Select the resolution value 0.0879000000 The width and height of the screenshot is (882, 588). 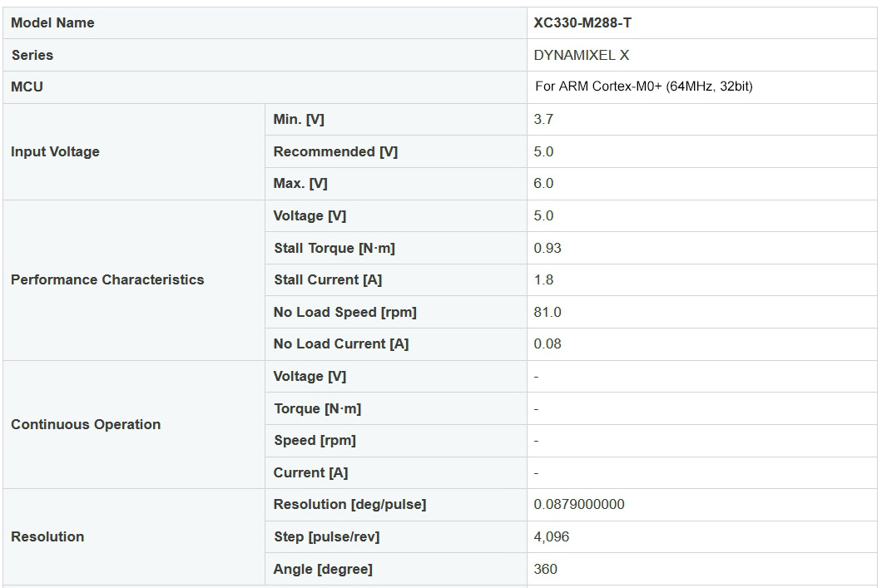point(579,504)
